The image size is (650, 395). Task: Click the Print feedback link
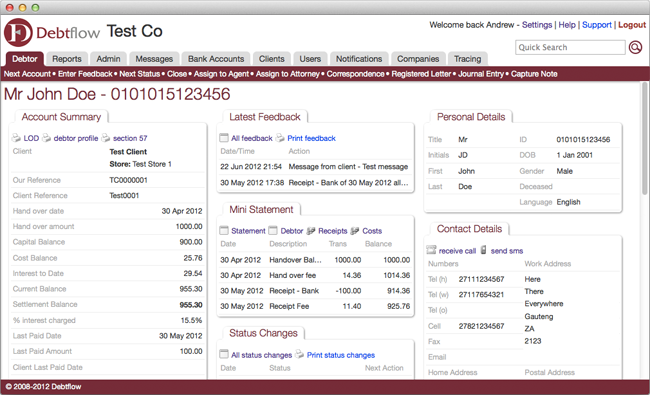311,138
